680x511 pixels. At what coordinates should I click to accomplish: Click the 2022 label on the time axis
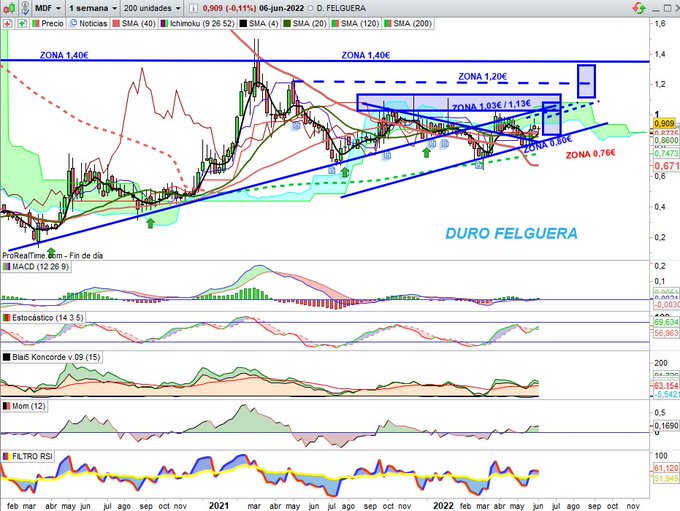click(x=443, y=506)
